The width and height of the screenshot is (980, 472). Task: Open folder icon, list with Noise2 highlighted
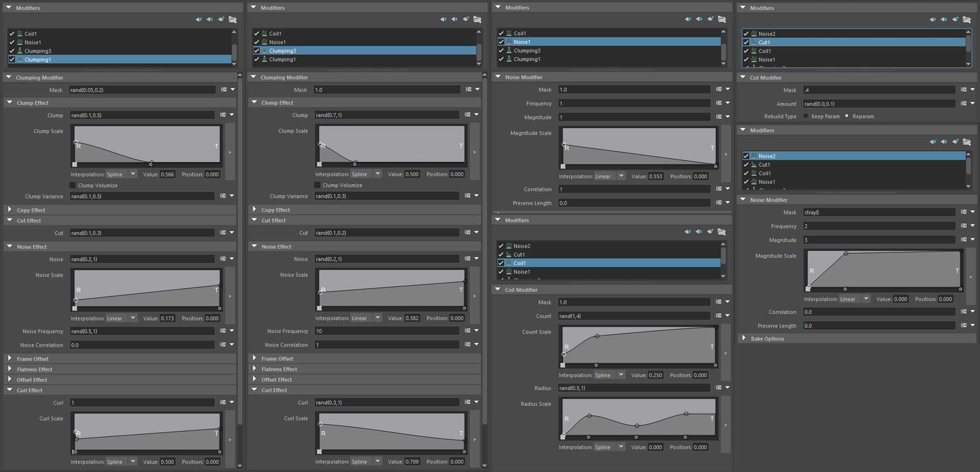[967, 142]
